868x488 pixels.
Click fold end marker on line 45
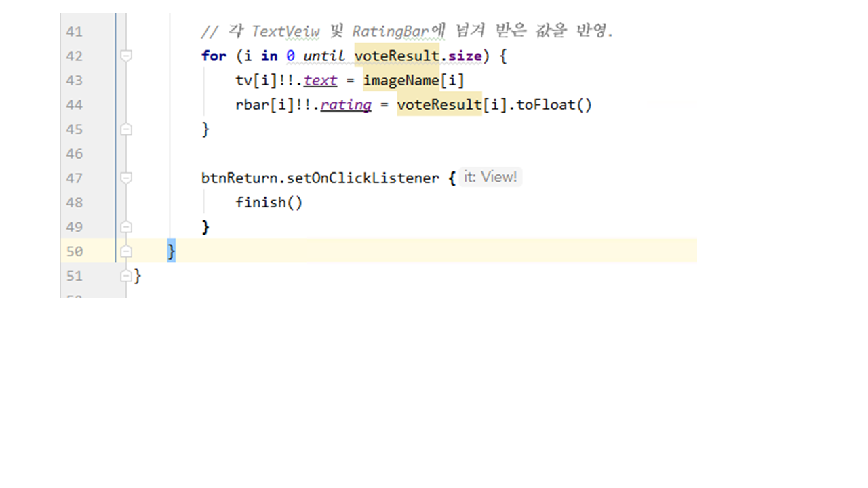(x=126, y=129)
